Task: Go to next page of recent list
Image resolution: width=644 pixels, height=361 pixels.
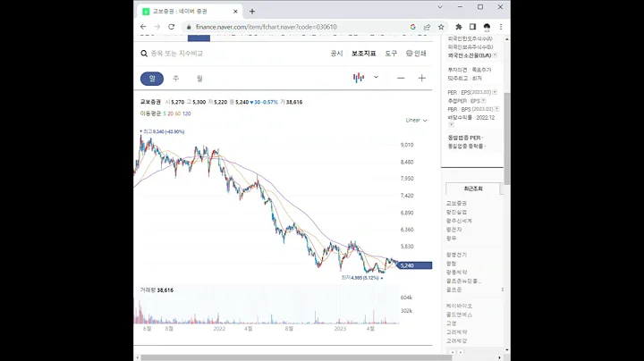Action: click(x=461, y=352)
